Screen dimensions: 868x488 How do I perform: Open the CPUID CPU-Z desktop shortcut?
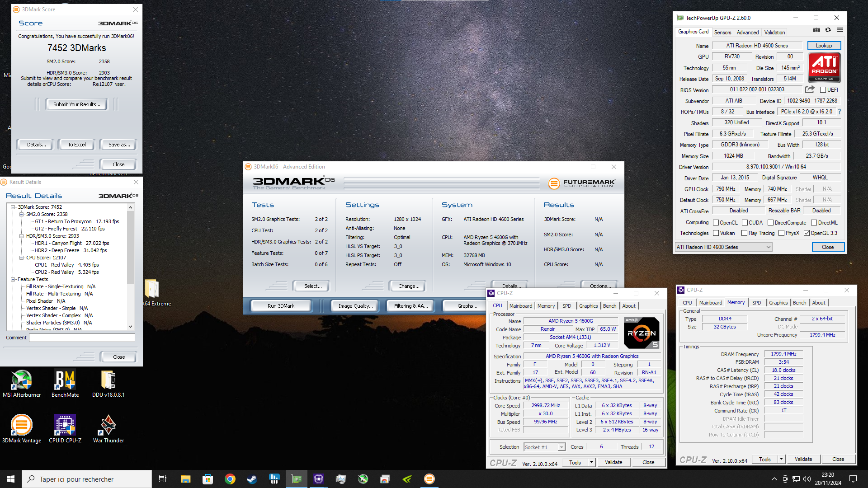[65, 429]
